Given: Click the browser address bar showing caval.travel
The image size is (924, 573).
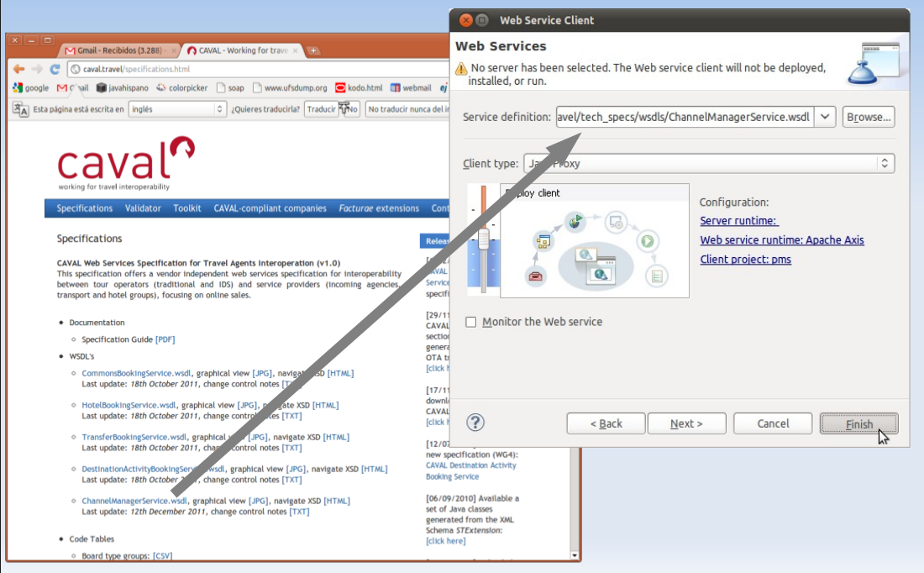Looking at the screenshot, I should (x=260, y=69).
